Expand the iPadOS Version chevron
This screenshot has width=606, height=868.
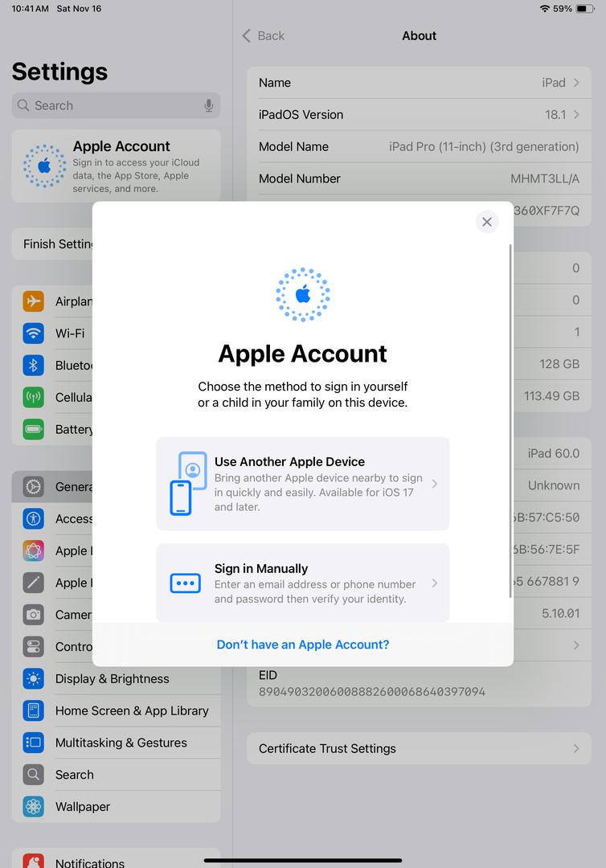[576, 115]
